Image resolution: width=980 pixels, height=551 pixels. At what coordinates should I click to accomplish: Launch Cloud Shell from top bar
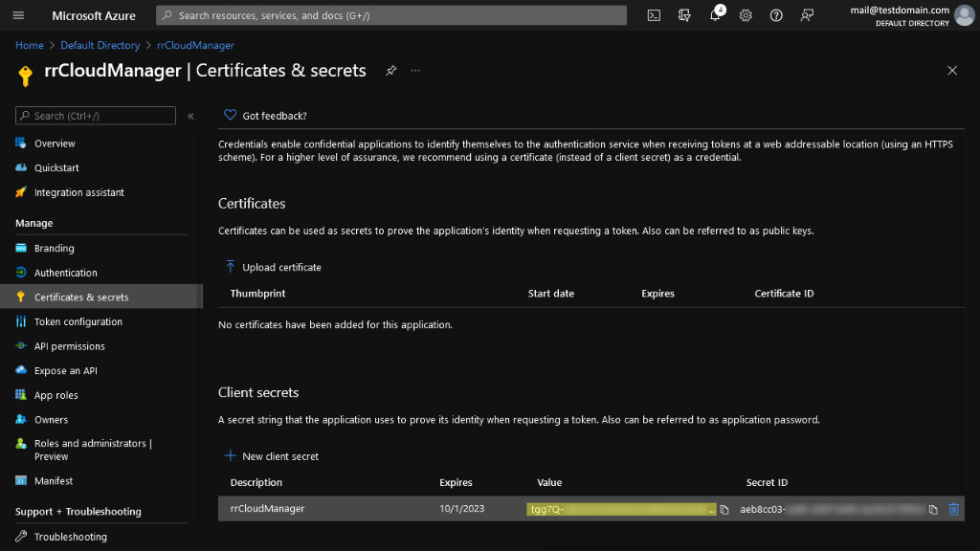(654, 15)
